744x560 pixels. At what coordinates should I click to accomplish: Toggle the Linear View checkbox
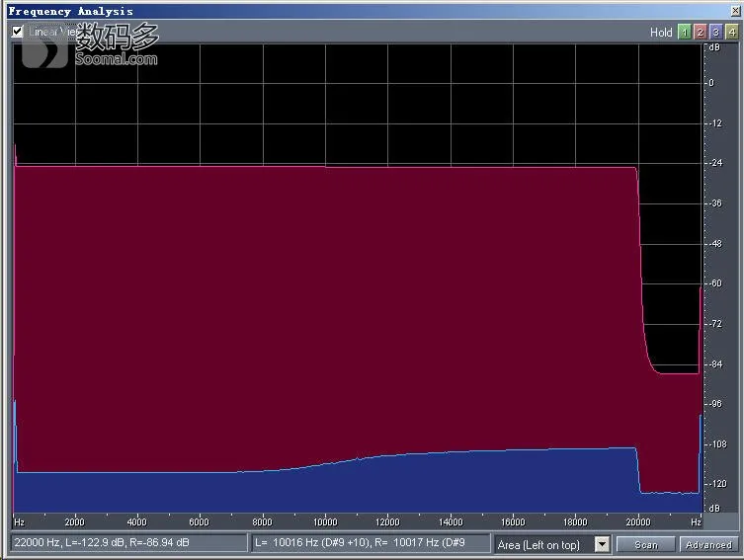click(17, 32)
